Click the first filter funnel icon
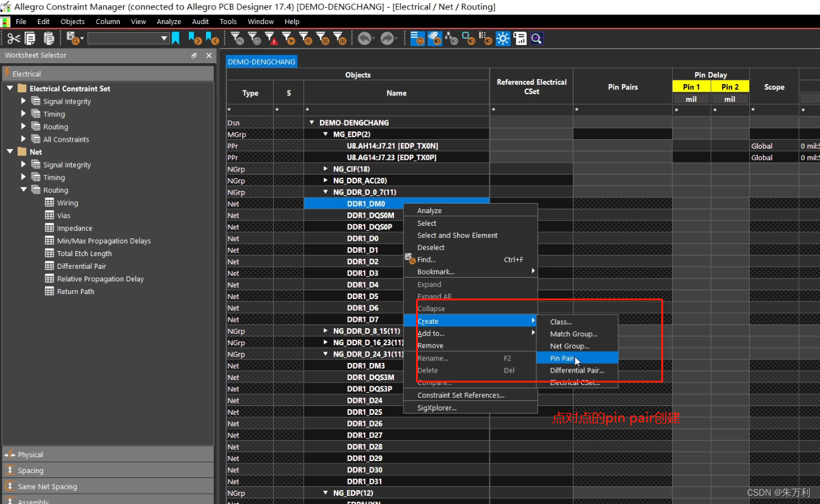Screen dimensions: 820x504 (238, 39)
